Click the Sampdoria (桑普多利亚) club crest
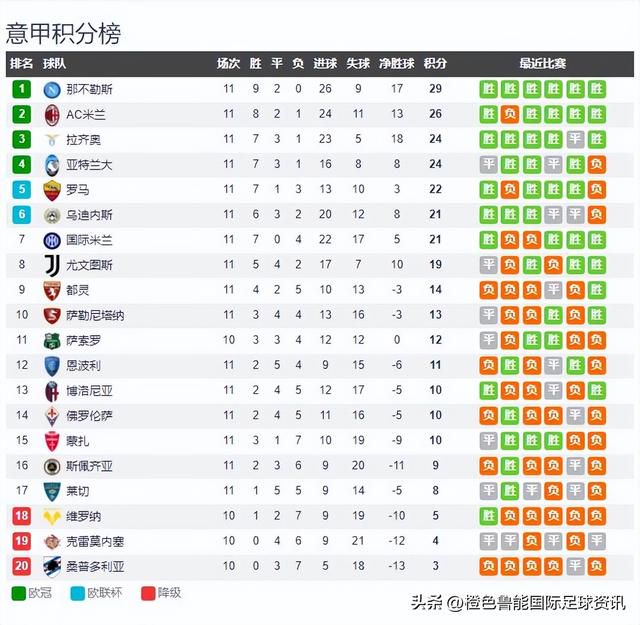Image resolution: width=640 pixels, height=625 pixels. coord(52,567)
